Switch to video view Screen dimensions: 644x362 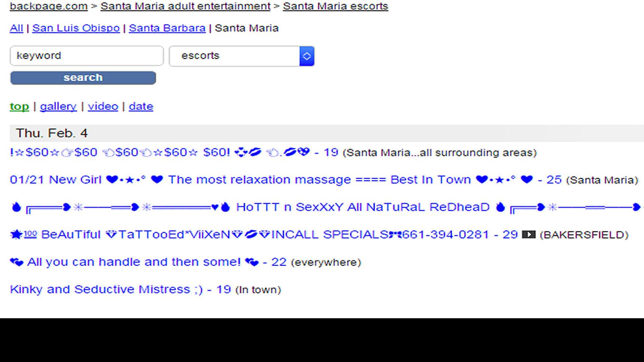tap(103, 107)
